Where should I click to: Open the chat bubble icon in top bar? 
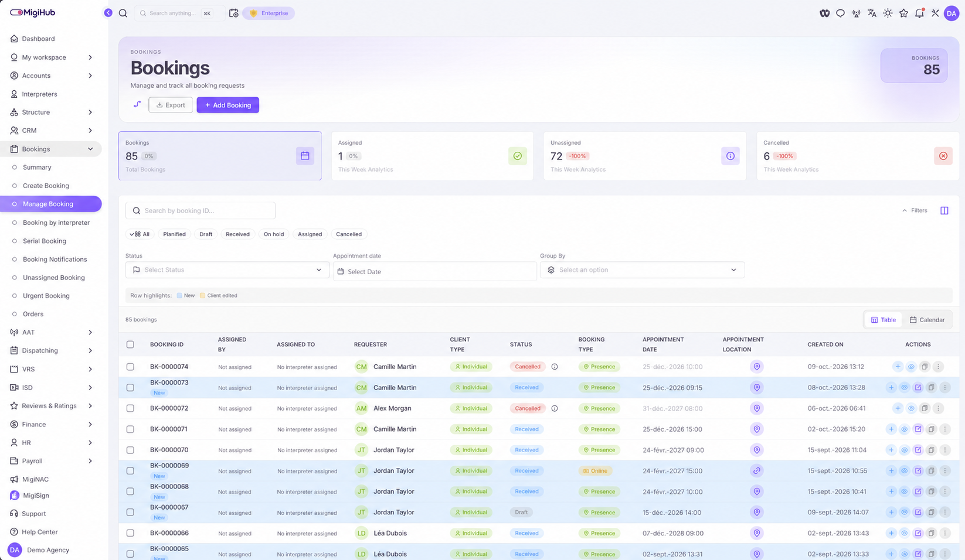click(x=840, y=13)
